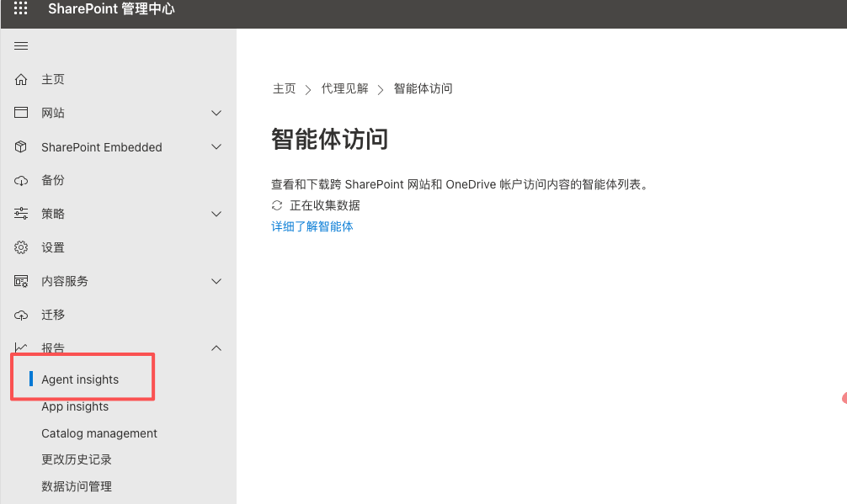The height and width of the screenshot is (504, 847).
Task: Click the reports chart icon beside 报告
Action: click(x=21, y=348)
